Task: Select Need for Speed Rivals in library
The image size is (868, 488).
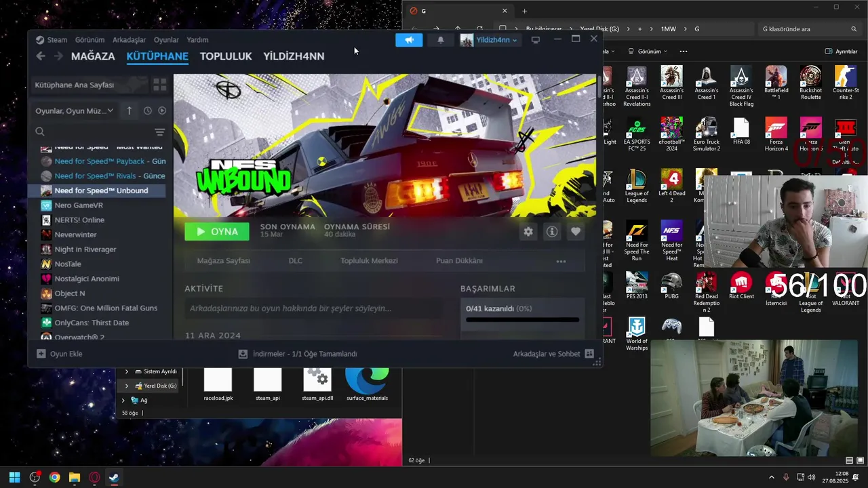Action: click(103, 176)
